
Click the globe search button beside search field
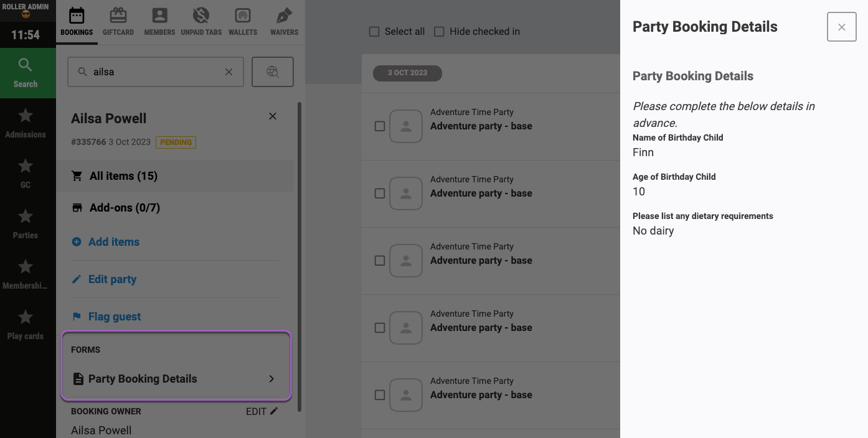[273, 72]
